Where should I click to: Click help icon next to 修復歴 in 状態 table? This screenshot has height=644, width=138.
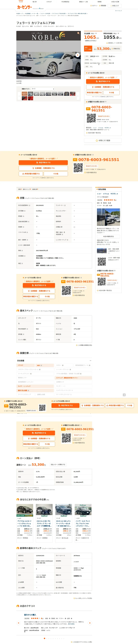point(24,216)
